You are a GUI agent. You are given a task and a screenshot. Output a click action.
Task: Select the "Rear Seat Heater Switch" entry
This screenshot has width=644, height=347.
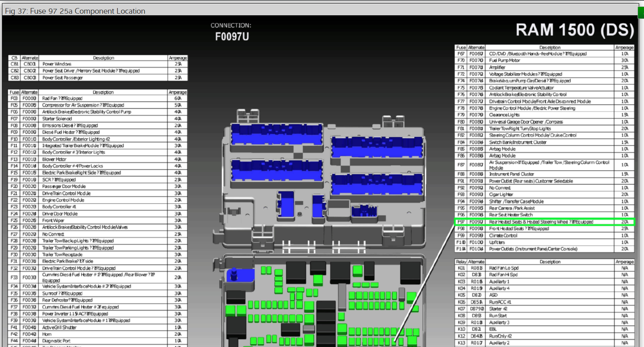[x=511, y=215]
